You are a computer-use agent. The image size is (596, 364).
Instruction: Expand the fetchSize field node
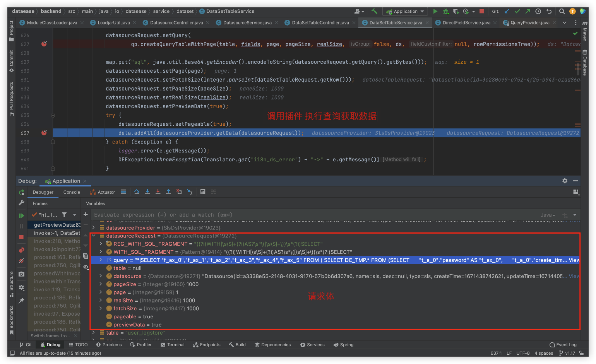(101, 308)
